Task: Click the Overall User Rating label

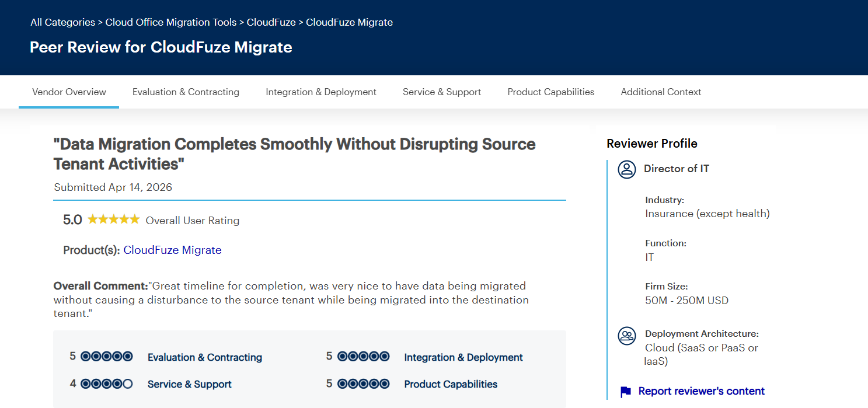Action: point(193,221)
